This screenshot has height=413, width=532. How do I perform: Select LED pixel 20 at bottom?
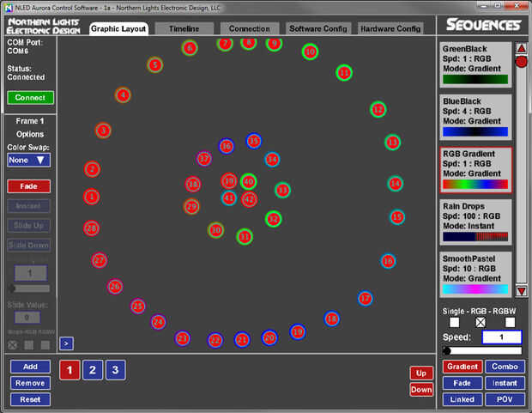(x=269, y=337)
